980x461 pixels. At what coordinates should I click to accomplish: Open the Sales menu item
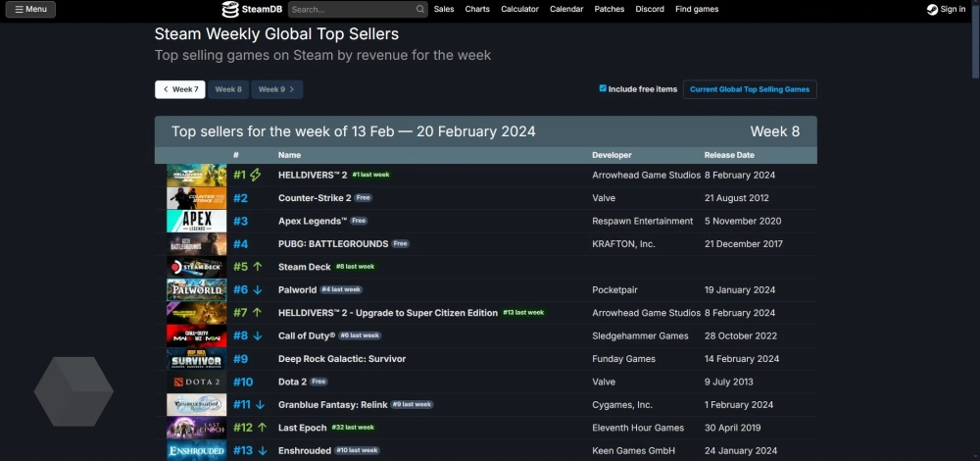click(444, 10)
